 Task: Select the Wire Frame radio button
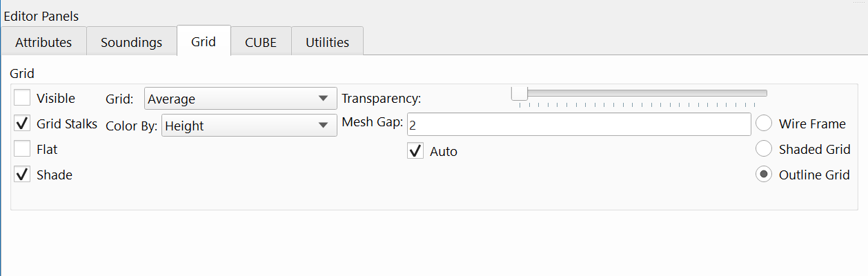pos(764,124)
